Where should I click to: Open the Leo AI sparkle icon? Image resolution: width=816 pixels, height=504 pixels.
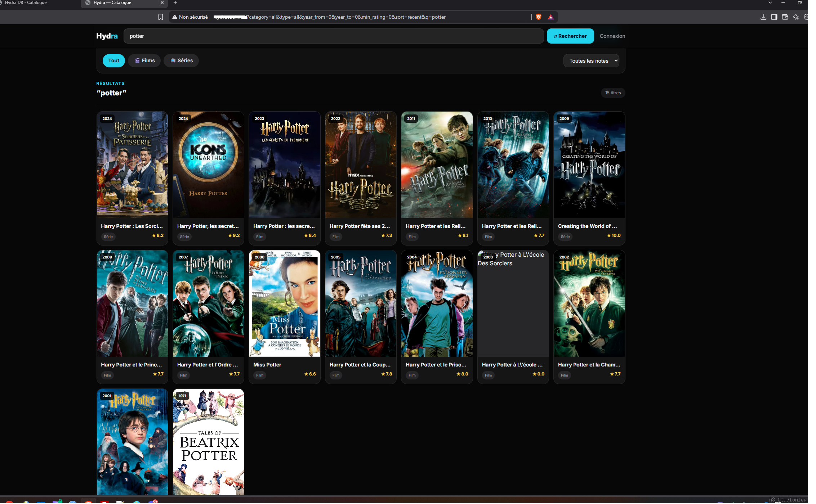796,17
